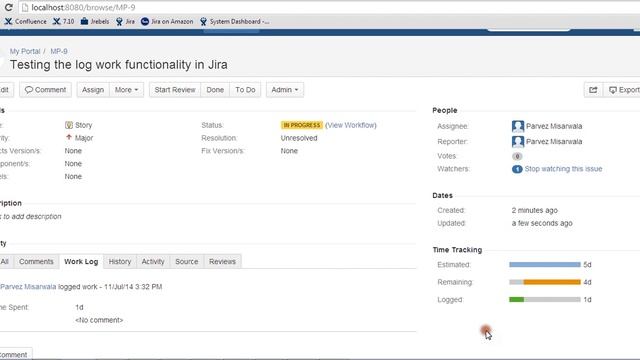The height and width of the screenshot is (360, 640).
Task: Switch to the Activity tab
Action: tap(153, 262)
